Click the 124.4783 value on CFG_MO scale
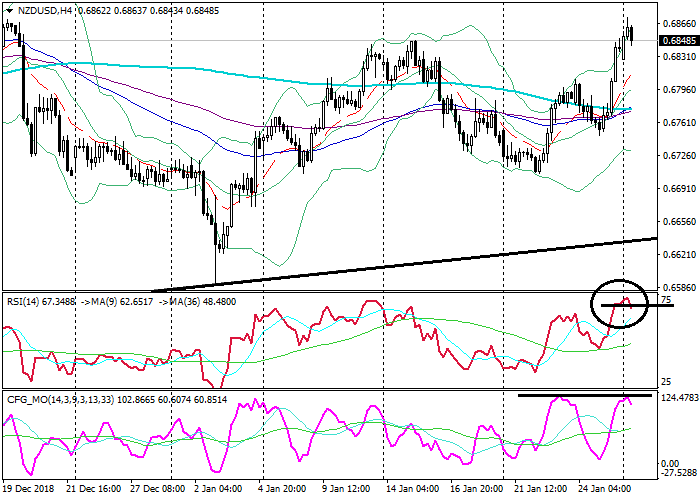700x500 pixels. click(x=680, y=402)
